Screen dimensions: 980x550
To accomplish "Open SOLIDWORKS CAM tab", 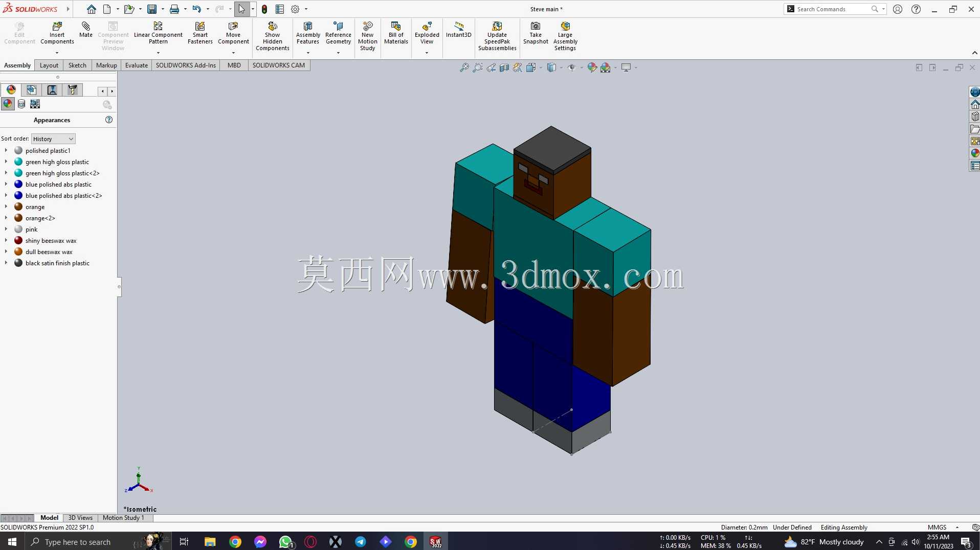I will [279, 65].
